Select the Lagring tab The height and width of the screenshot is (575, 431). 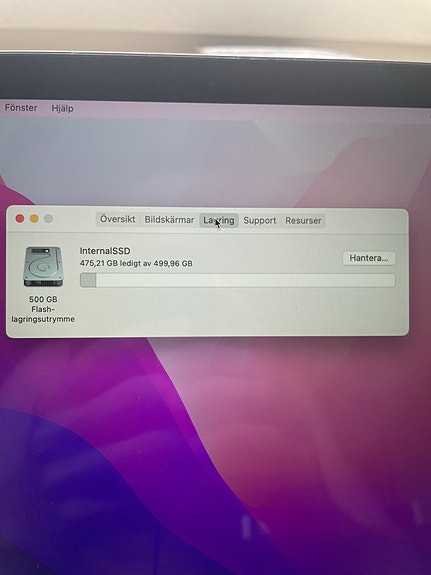pyautogui.click(x=219, y=220)
